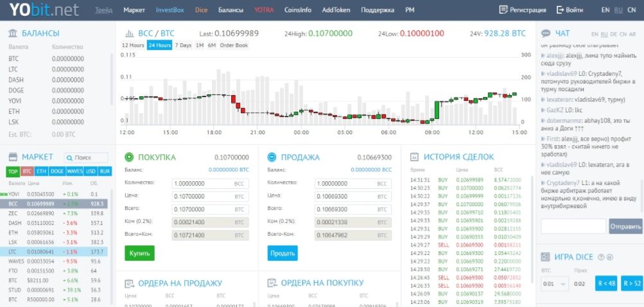
Task: Open Балансы in the top navigation
Action: pyautogui.click(x=231, y=10)
